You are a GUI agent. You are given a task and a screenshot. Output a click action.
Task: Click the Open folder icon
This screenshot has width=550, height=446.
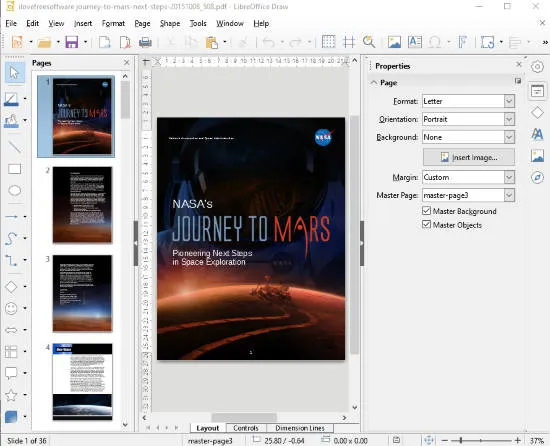click(45, 42)
